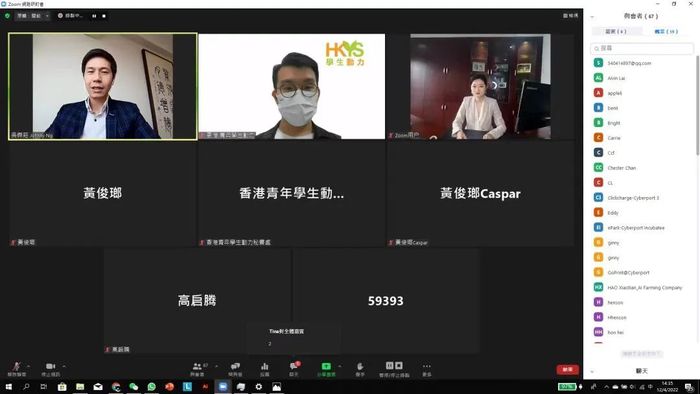Click the participant search field

tap(642, 48)
